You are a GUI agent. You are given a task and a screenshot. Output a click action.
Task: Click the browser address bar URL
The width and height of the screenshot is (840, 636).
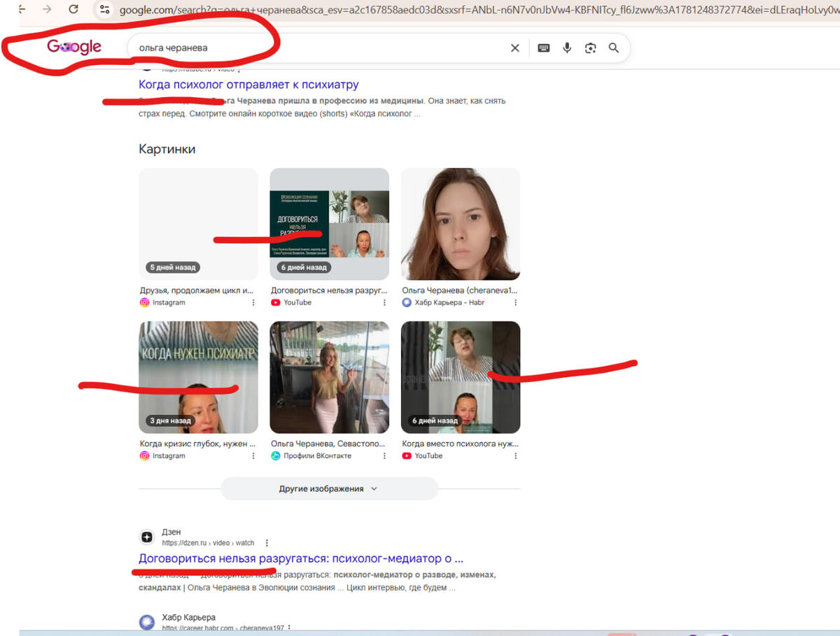click(x=479, y=10)
